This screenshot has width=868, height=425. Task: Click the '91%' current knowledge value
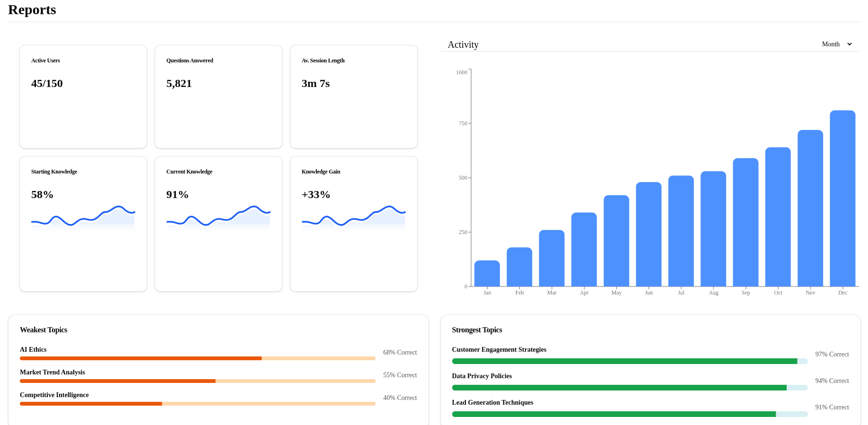[177, 195]
